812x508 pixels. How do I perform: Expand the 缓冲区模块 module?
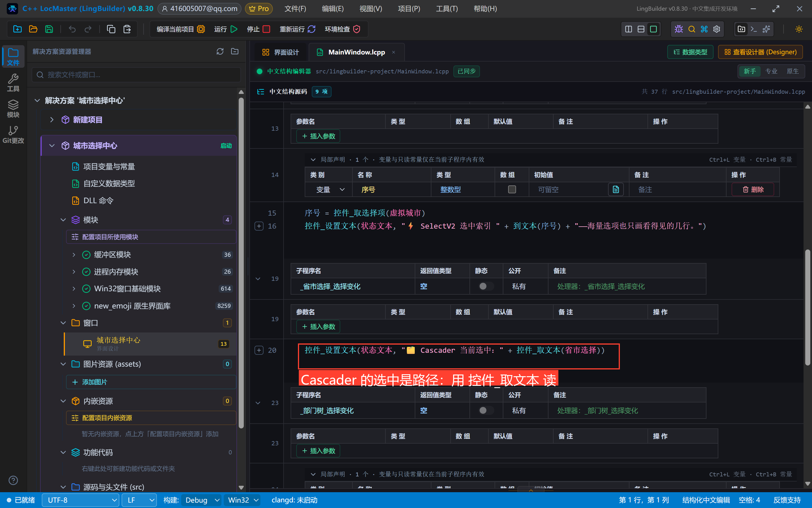click(74, 255)
